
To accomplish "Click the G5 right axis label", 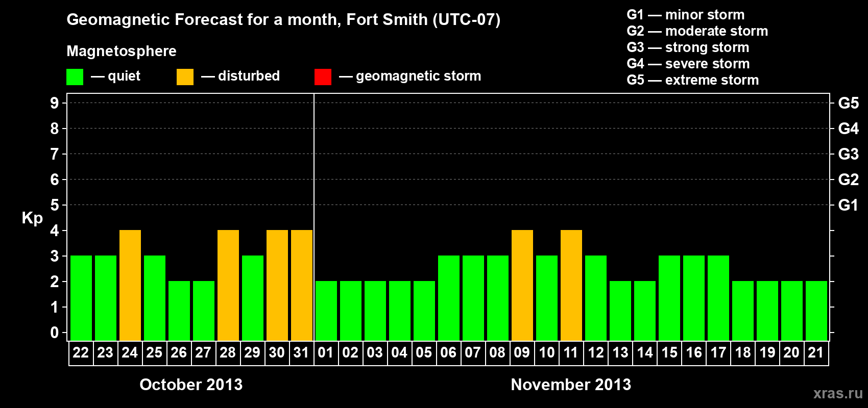I will point(849,103).
